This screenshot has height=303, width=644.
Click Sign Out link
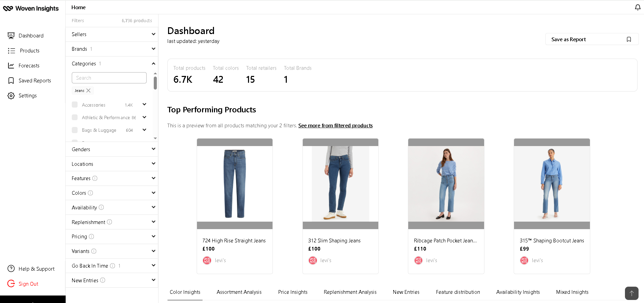28,284
